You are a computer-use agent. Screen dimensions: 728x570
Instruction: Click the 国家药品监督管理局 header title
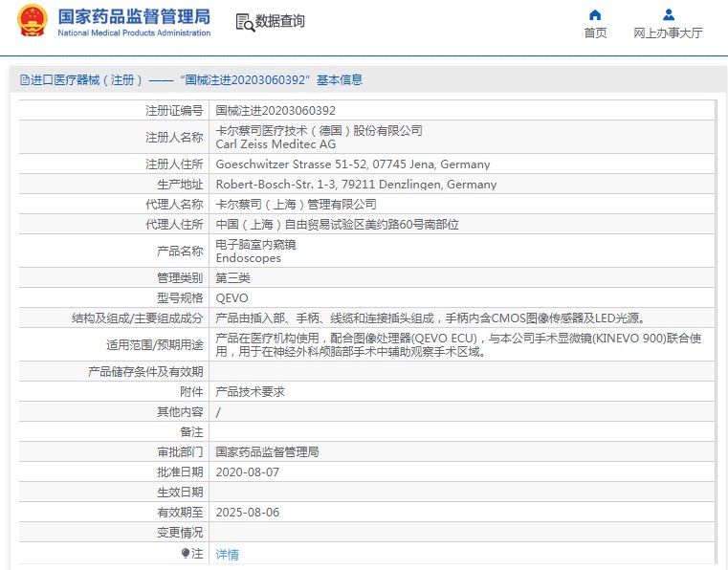(134, 16)
